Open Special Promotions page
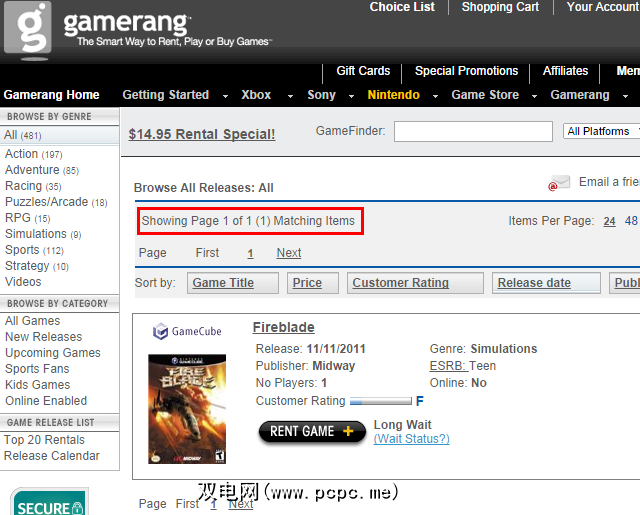 tap(466, 71)
